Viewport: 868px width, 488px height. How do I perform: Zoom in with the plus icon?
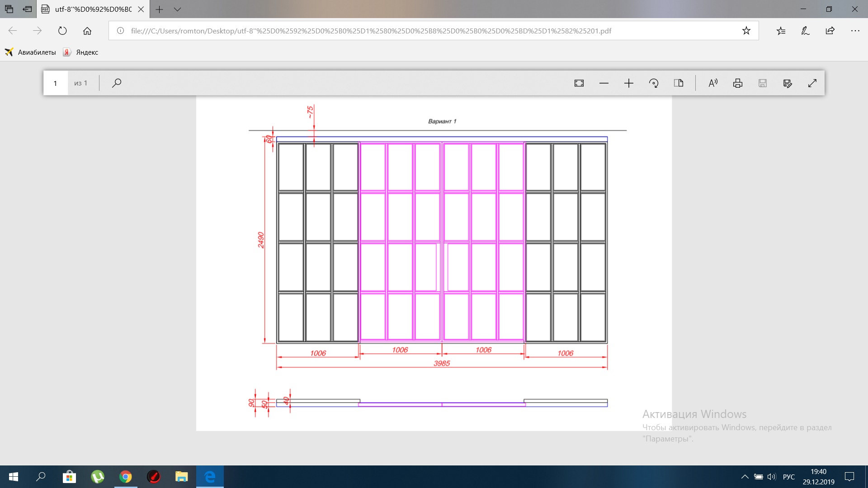click(x=629, y=83)
